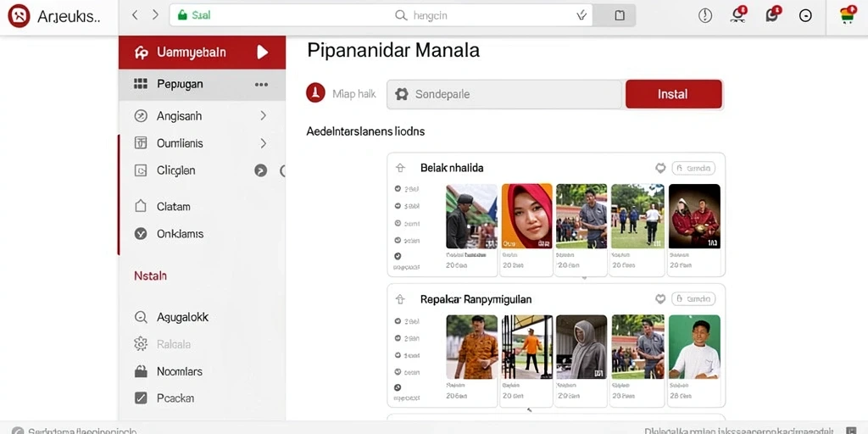The width and height of the screenshot is (868, 434).
Task: Select fourth radio option in Belak nhalida list
Action: [398, 240]
